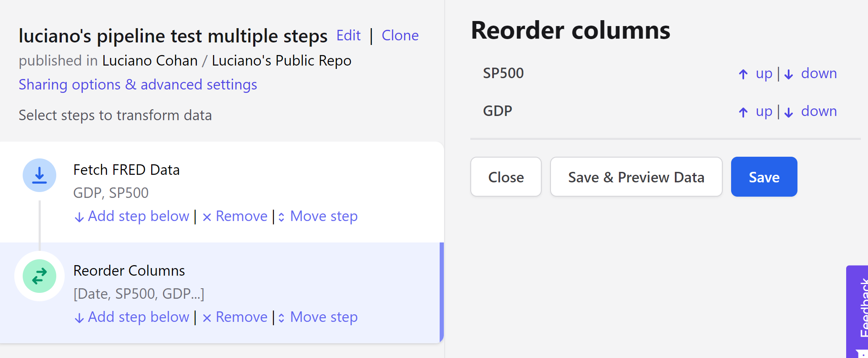This screenshot has width=868, height=358.
Task: Clone this pipeline
Action: coord(400,36)
